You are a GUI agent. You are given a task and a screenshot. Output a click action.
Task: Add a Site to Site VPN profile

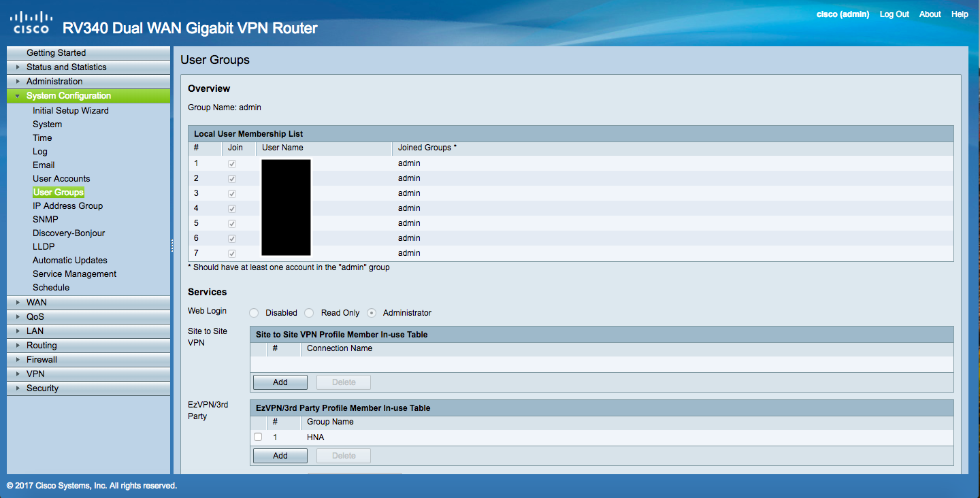click(x=280, y=382)
